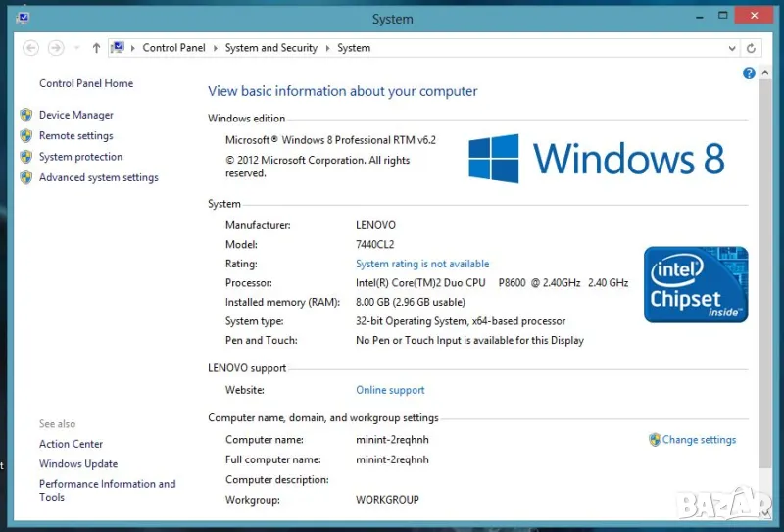The width and height of the screenshot is (784, 532).
Task: Open Windows Update under See also
Action: pyautogui.click(x=78, y=464)
